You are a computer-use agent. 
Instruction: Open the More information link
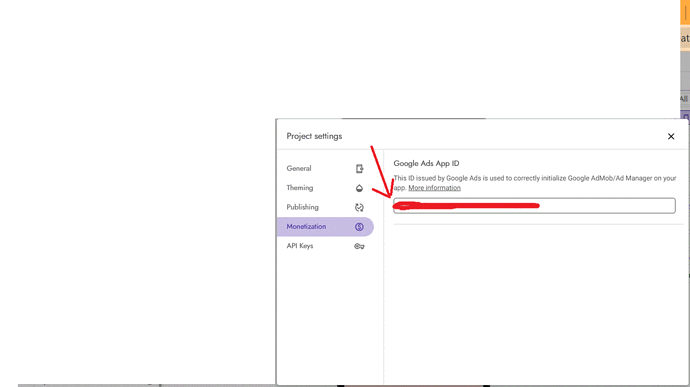pyautogui.click(x=434, y=188)
